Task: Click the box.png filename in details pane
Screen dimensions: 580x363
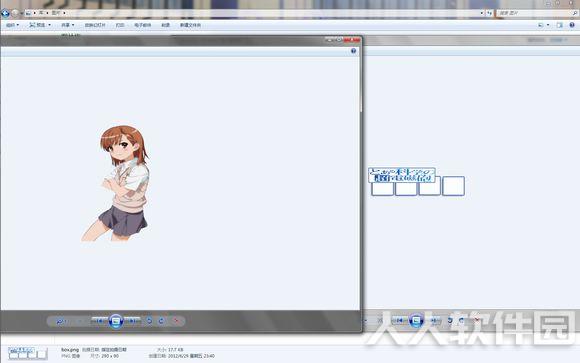Action: click(70, 349)
